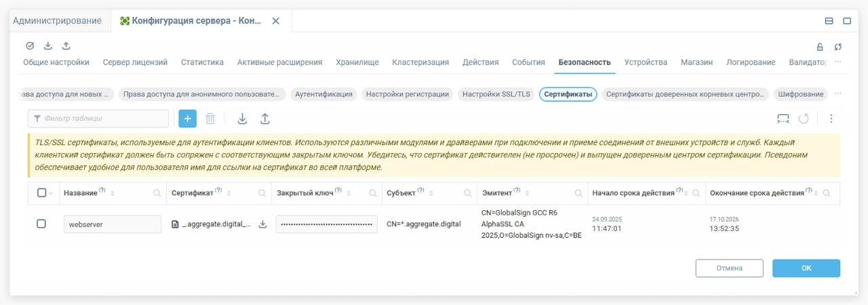This screenshot has height=305, width=868.
Task: Expand the overflow dots after Шифрование chip
Action: click(838, 94)
